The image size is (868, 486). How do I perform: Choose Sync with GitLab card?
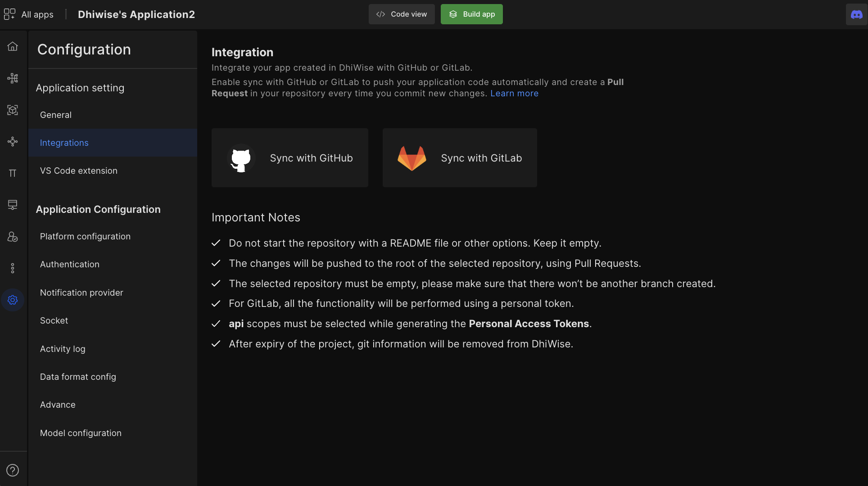460,158
